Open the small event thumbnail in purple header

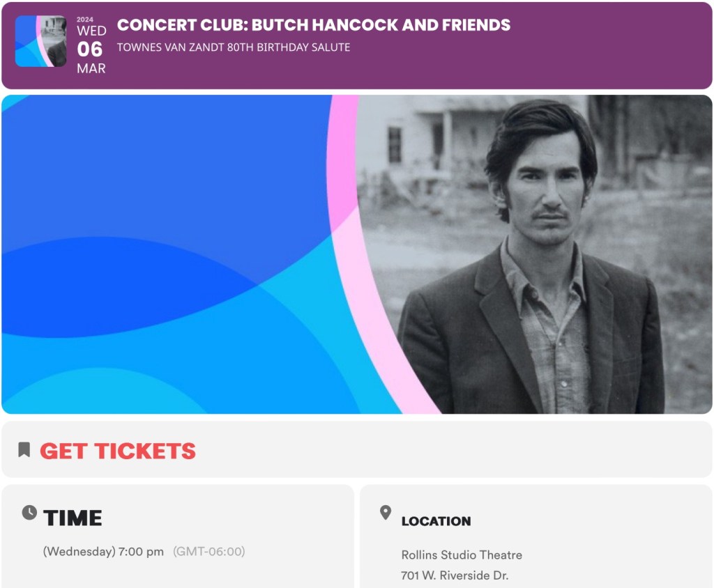40,42
